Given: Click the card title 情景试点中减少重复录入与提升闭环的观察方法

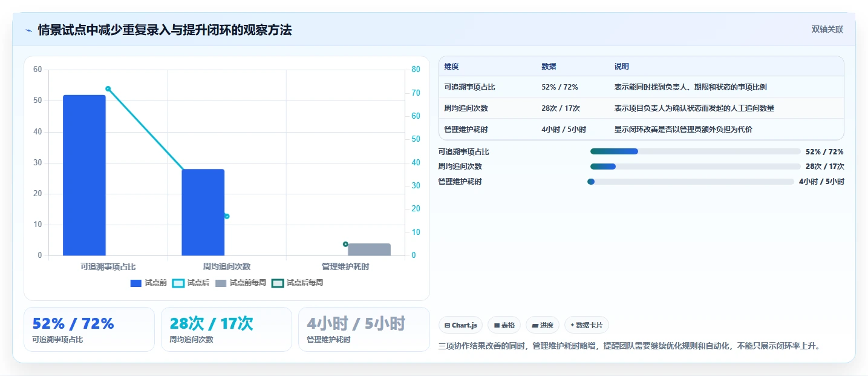Looking at the screenshot, I should click(165, 30).
